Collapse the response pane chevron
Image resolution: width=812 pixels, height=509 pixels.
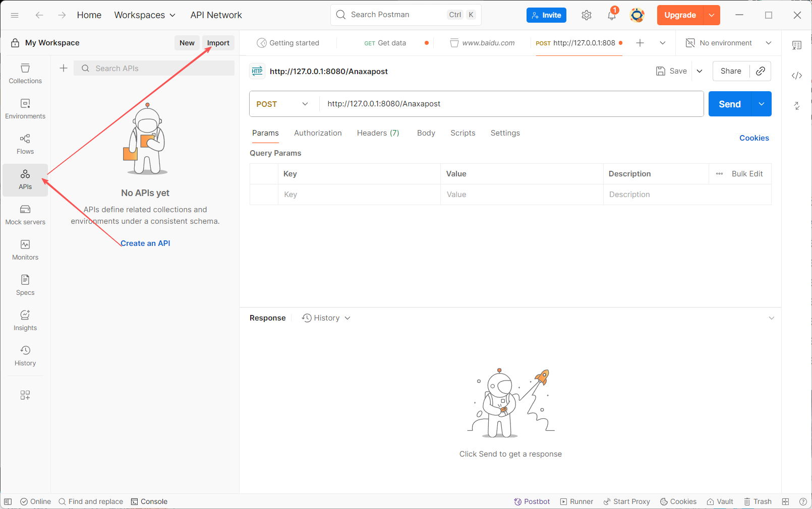(x=771, y=318)
